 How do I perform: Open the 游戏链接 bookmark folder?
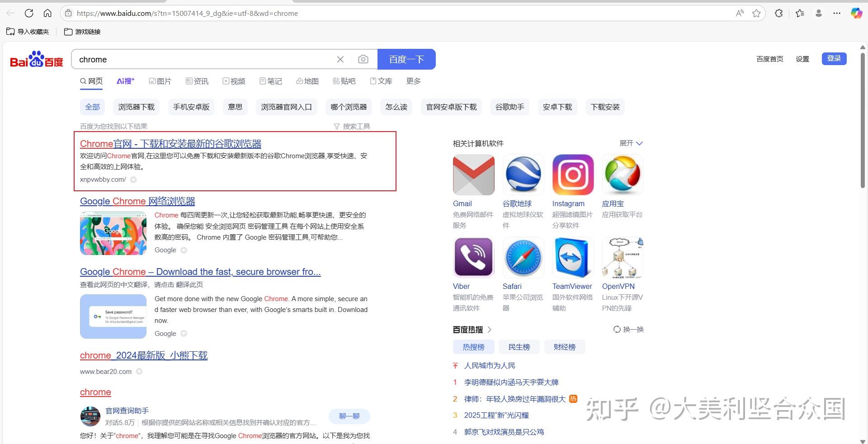pos(82,32)
